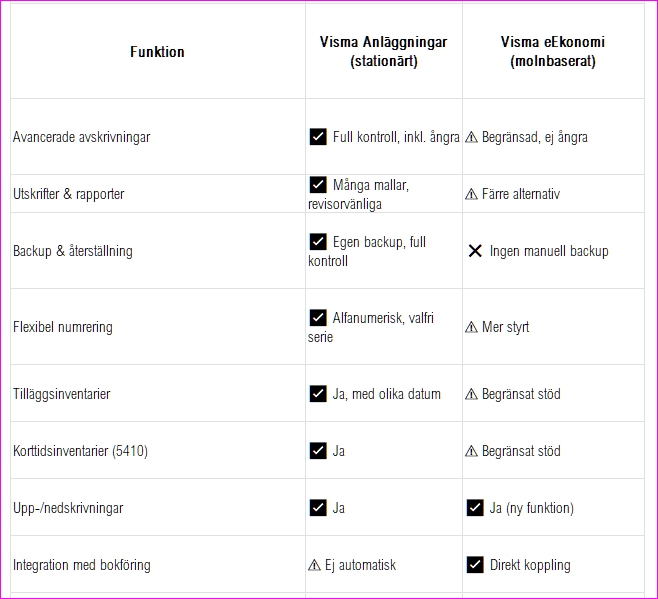Image resolution: width=658 pixels, height=599 pixels.
Task: Click the checkmark beside Ja, med olika datum
Action: coord(318,394)
